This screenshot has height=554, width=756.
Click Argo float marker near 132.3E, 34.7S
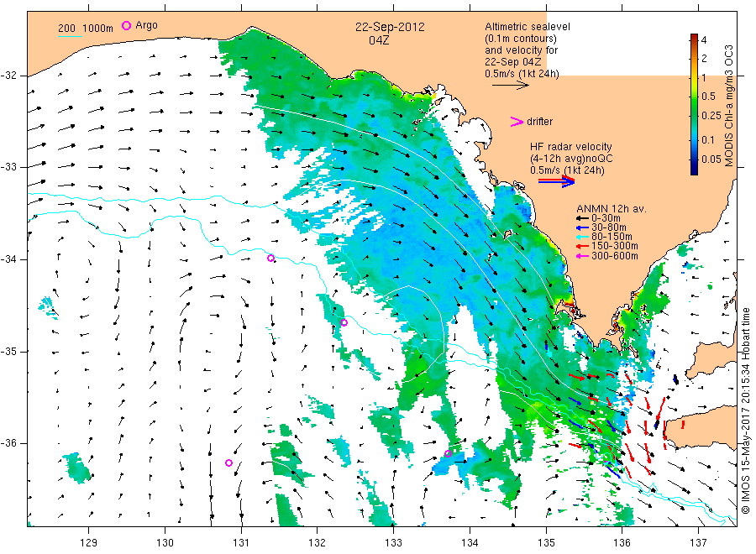pos(344,323)
